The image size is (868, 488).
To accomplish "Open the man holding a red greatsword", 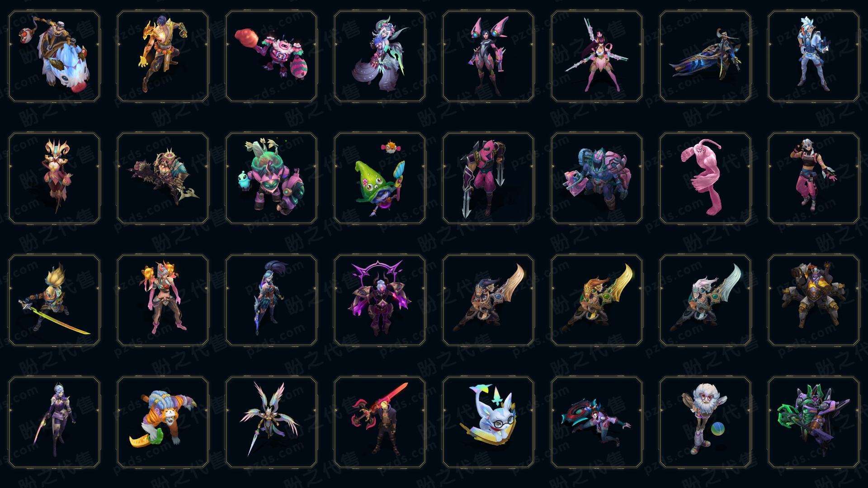I will point(380,422).
